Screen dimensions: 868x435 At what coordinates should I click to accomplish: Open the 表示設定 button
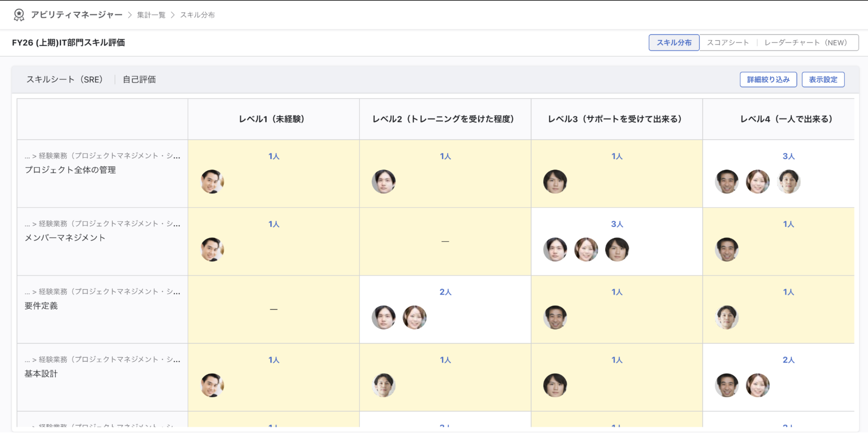823,79
